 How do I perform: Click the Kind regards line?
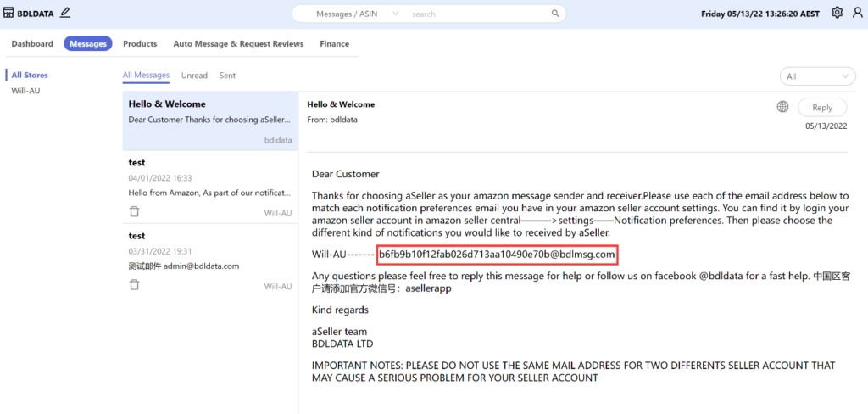[x=341, y=310]
